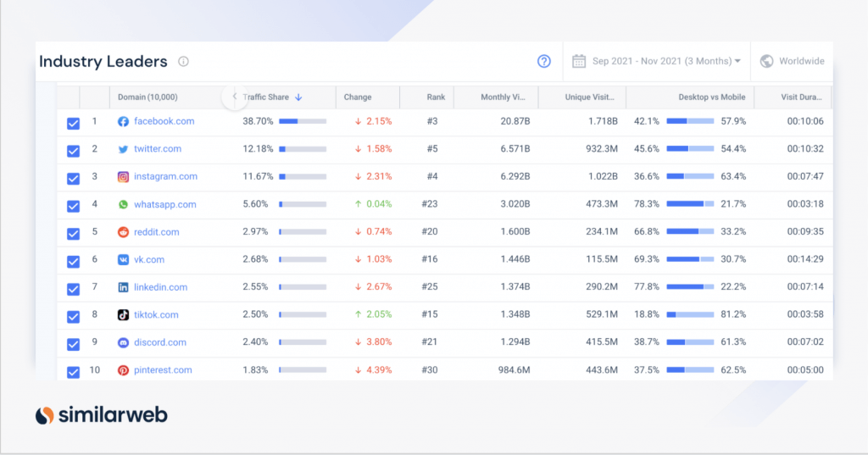Click the calendar icon in date picker
The width and height of the screenshot is (868, 455).
(579, 61)
